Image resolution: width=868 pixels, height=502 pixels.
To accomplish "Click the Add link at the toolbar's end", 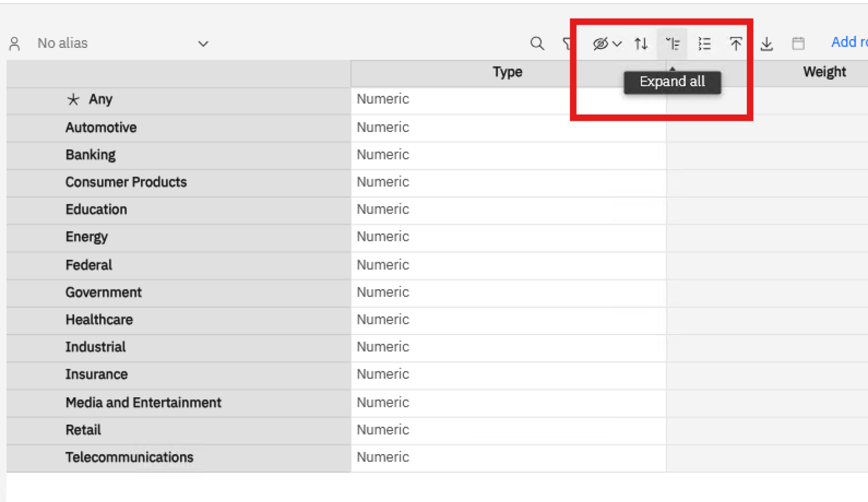I will 849,42.
